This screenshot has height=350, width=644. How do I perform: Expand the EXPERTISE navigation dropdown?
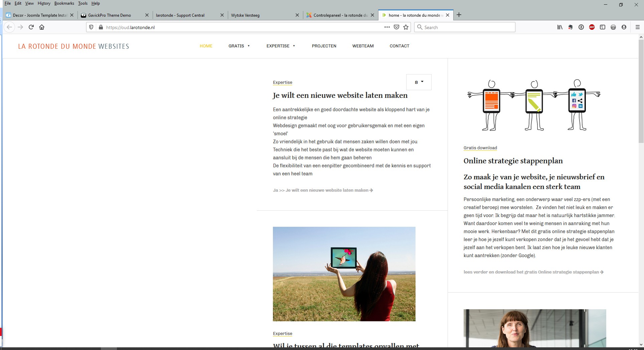pos(281,46)
